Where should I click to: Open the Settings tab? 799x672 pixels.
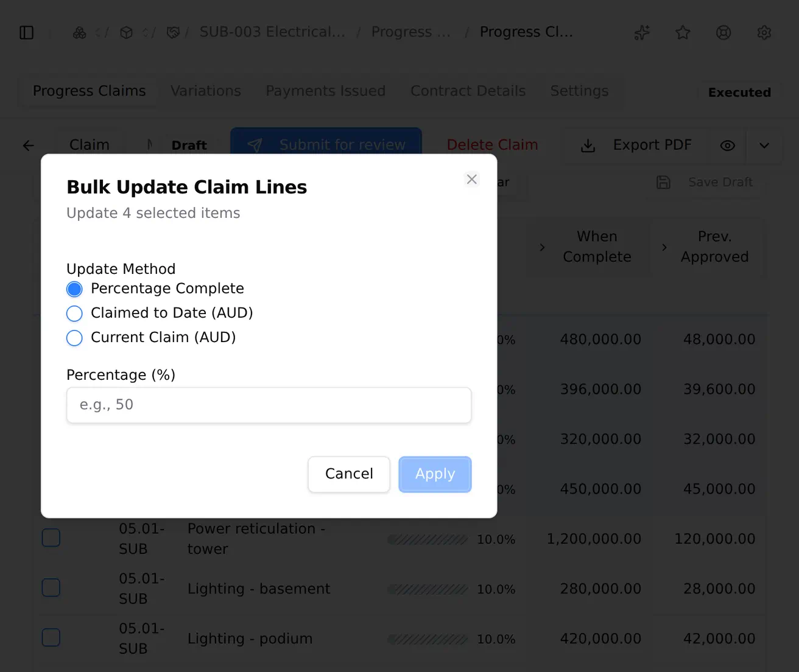579,91
